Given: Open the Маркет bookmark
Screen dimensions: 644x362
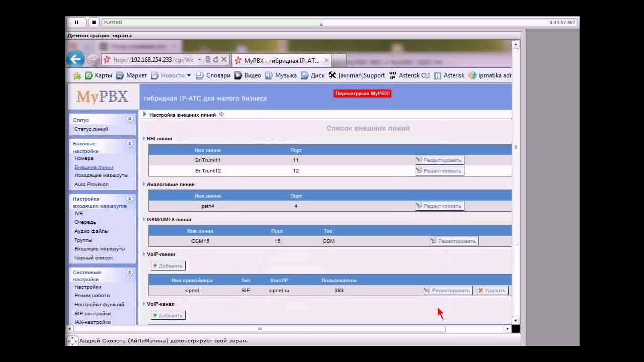Looking at the screenshot, I should click(x=132, y=75).
